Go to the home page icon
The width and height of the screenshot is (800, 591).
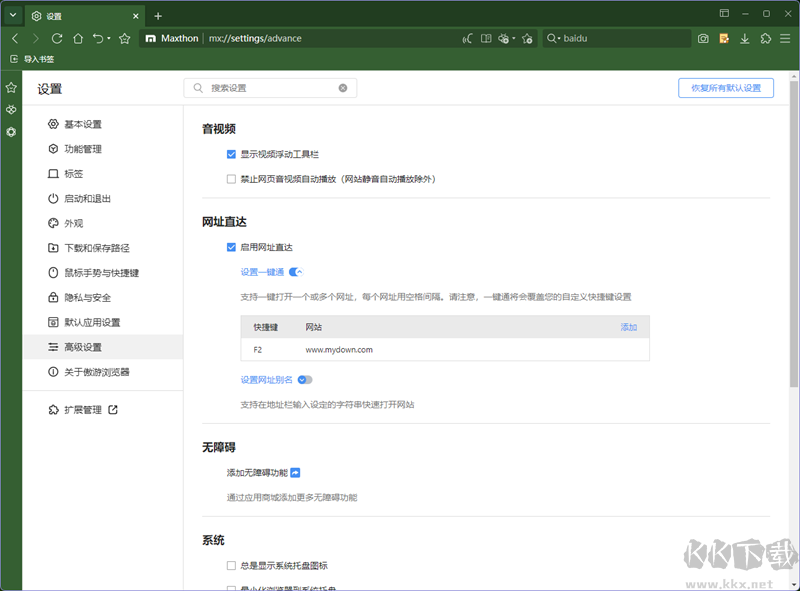point(78,38)
